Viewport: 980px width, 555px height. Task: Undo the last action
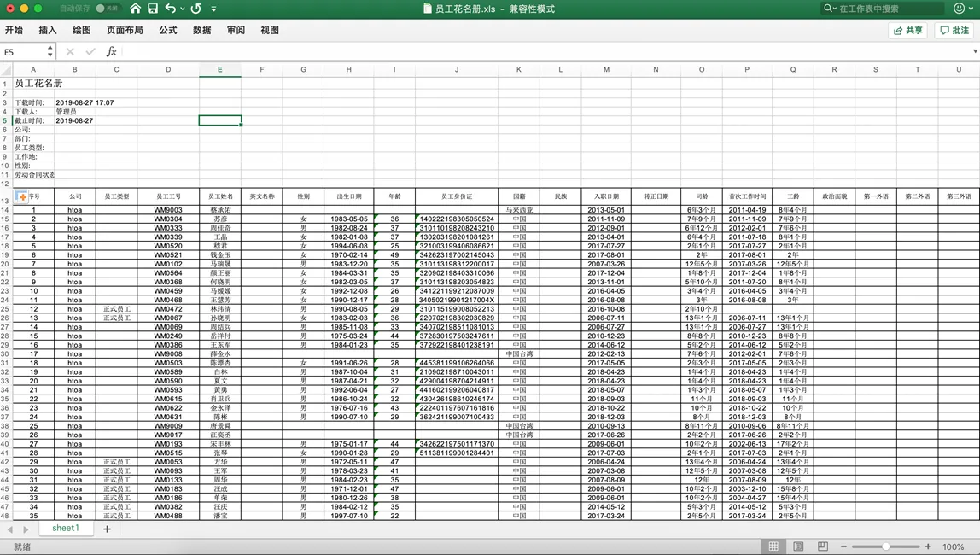[171, 9]
